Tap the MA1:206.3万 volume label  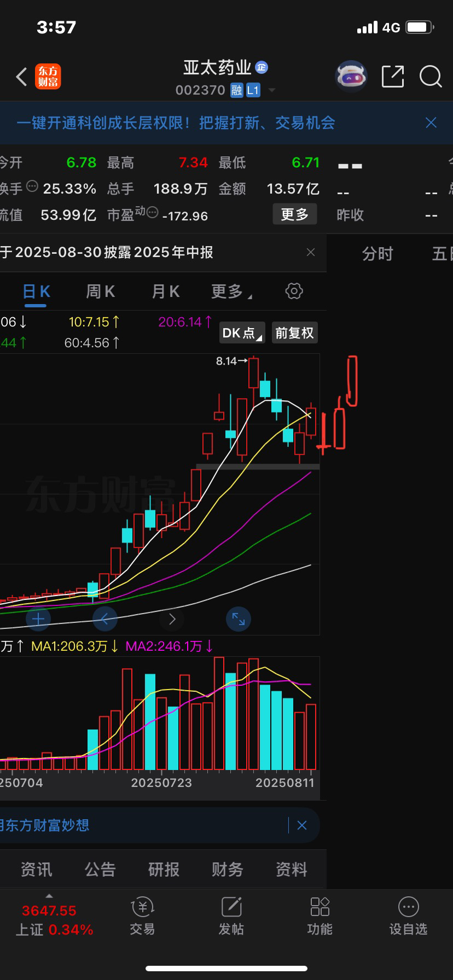[75, 646]
